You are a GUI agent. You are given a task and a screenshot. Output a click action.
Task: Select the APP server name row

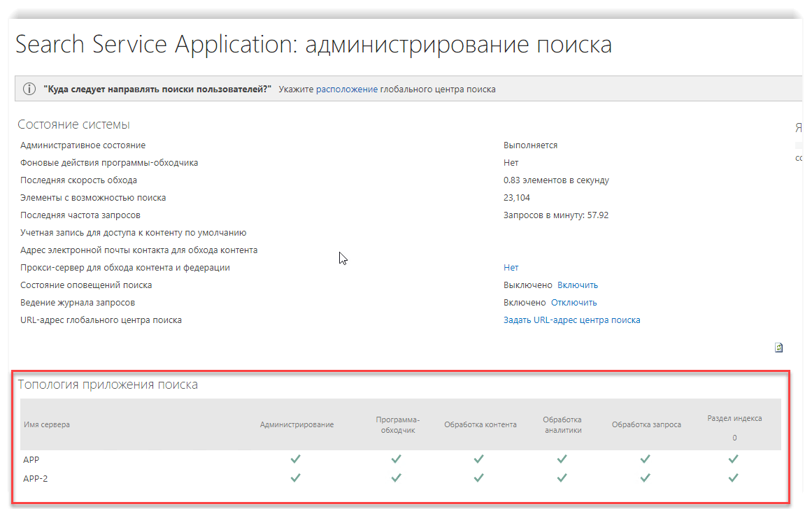pos(31,459)
